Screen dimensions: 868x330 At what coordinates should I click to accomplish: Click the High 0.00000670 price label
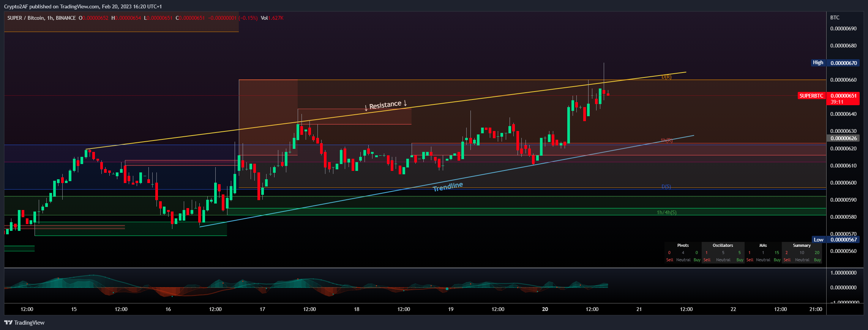pos(835,63)
